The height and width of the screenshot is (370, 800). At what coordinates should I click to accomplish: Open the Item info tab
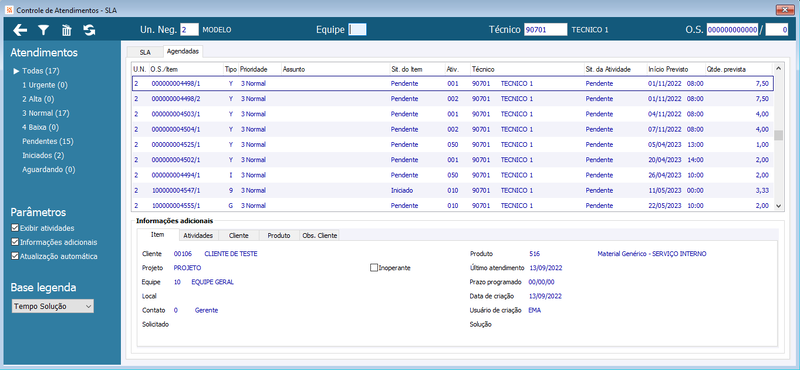[158, 235]
